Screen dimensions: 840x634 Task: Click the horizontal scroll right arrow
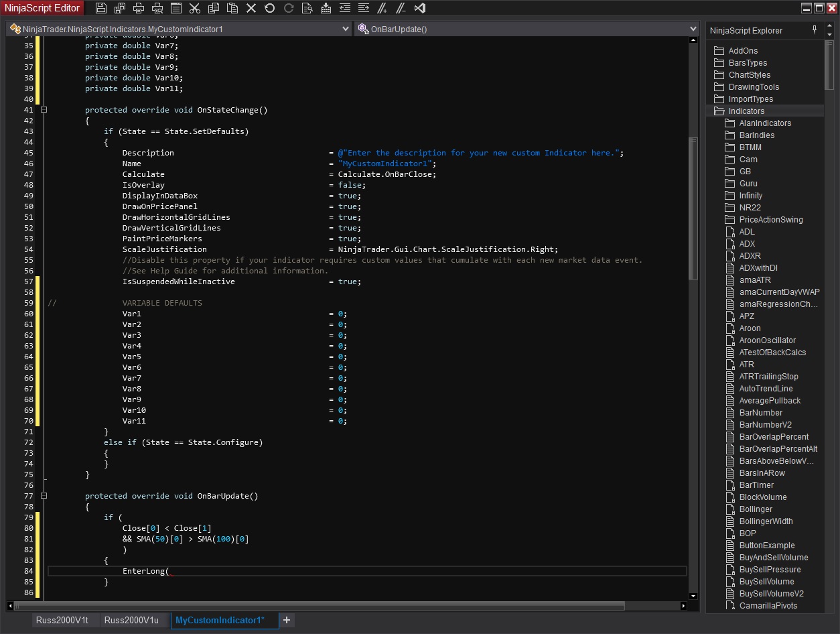pos(684,606)
